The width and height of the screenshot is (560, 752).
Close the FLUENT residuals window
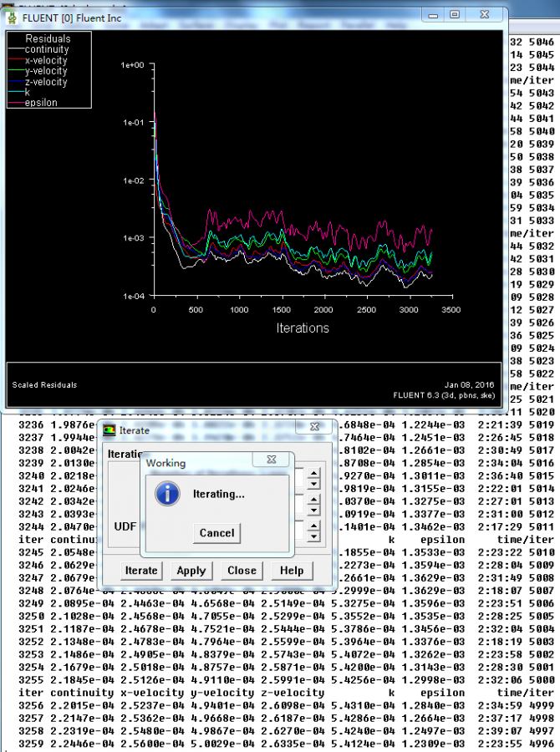click(x=485, y=15)
